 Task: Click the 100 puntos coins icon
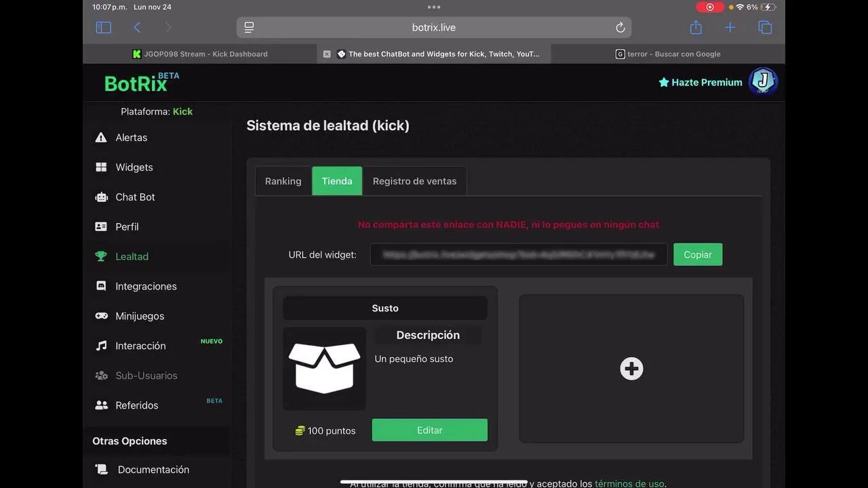pyautogui.click(x=300, y=430)
